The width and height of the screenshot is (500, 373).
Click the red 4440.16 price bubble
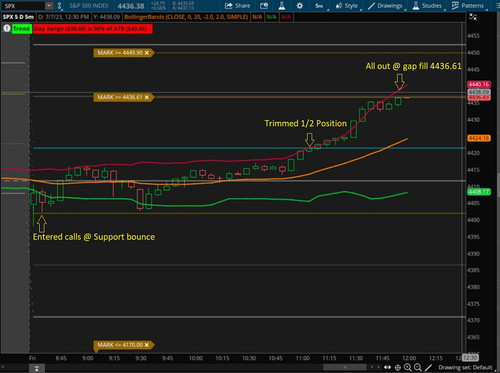479,84
